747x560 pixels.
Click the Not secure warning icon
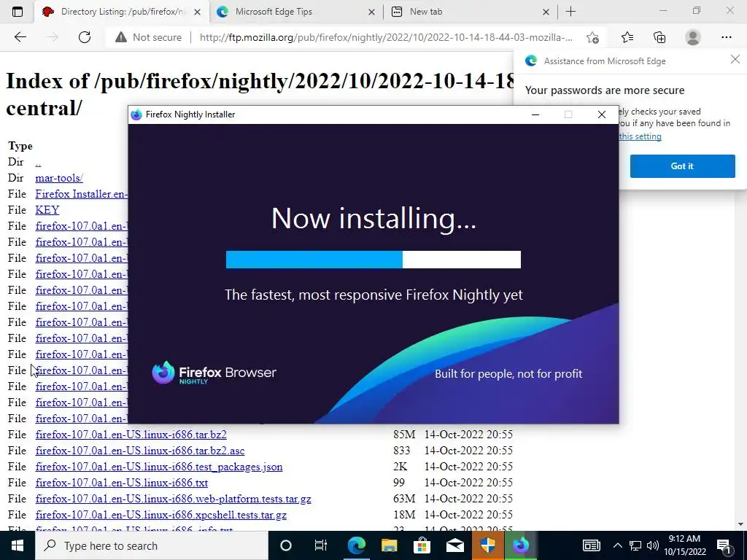coord(121,37)
